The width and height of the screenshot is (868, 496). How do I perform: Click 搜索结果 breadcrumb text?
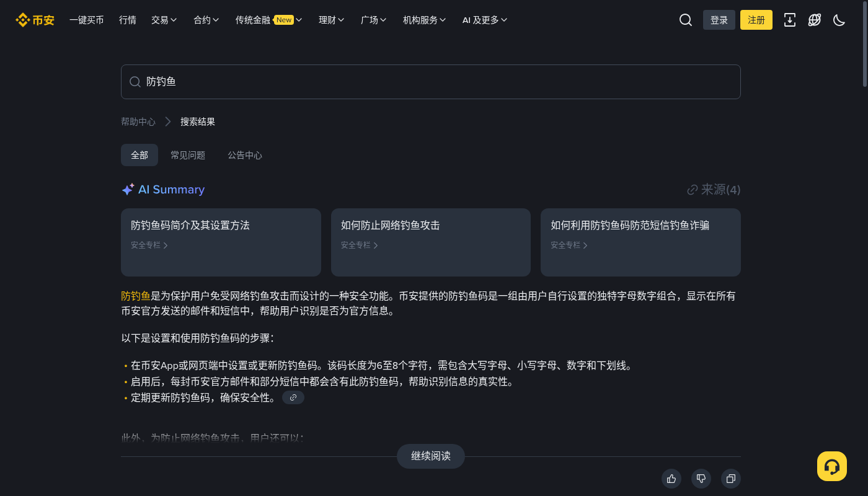[x=198, y=122]
